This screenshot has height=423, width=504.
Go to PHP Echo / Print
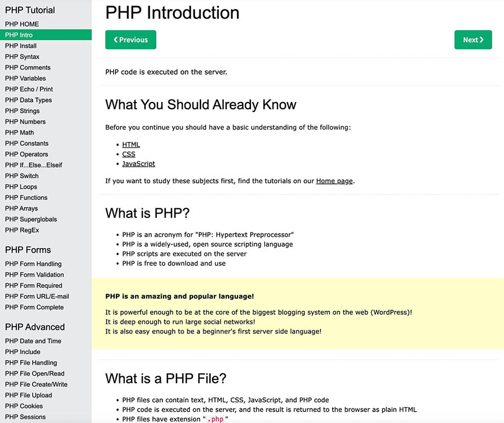[x=29, y=89]
